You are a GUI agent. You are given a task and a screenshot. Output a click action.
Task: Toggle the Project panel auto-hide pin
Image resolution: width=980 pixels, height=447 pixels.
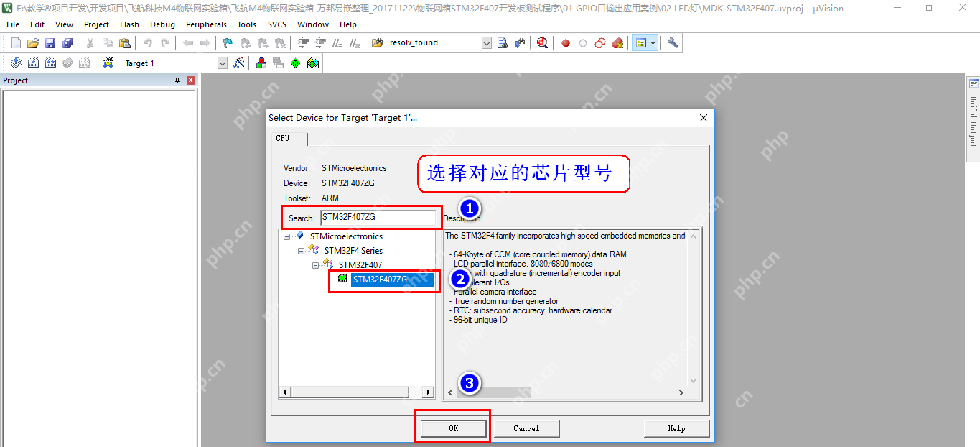tap(178, 80)
